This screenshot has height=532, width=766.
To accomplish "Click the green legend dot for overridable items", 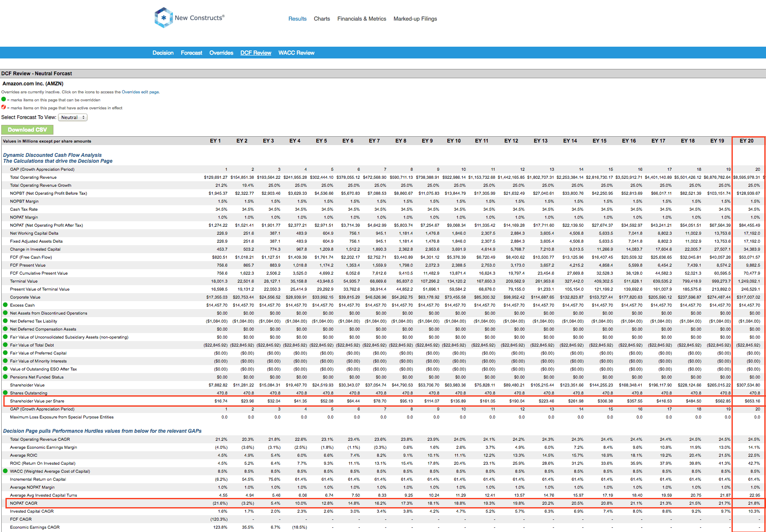I will [4, 99].
